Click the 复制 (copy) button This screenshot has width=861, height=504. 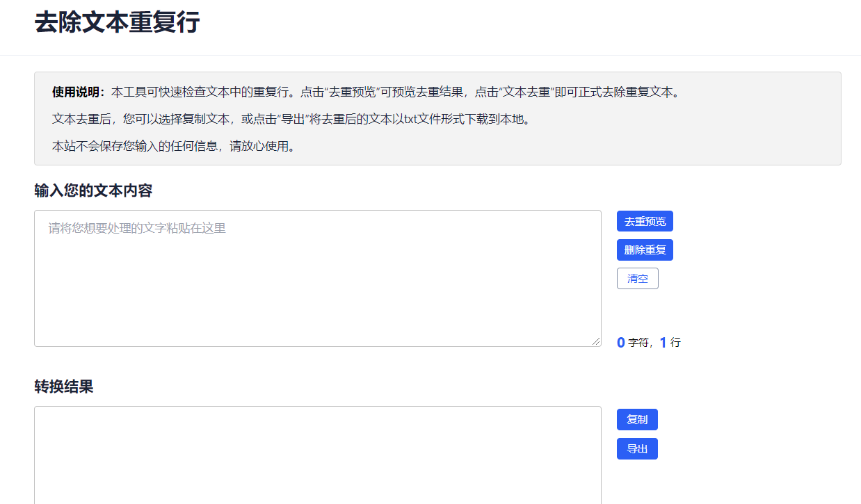(x=636, y=419)
